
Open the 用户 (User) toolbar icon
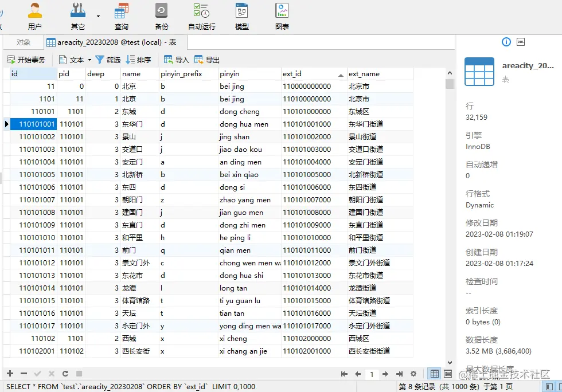(35, 16)
